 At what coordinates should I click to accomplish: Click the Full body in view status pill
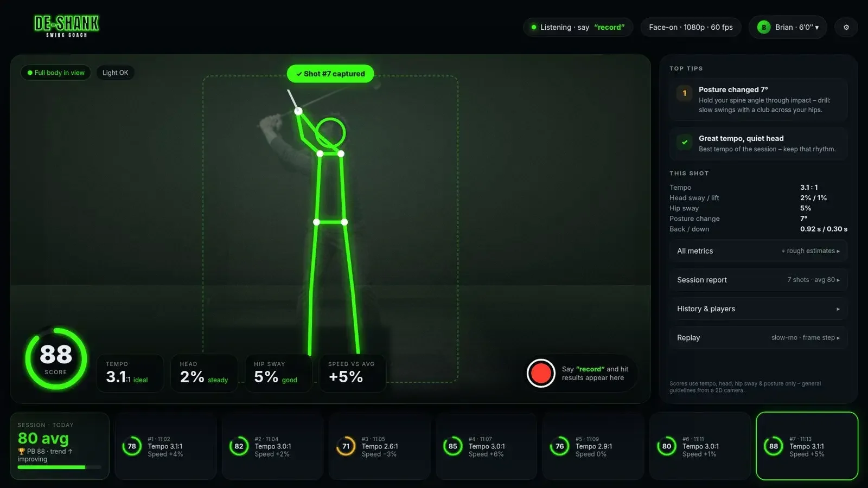click(56, 73)
